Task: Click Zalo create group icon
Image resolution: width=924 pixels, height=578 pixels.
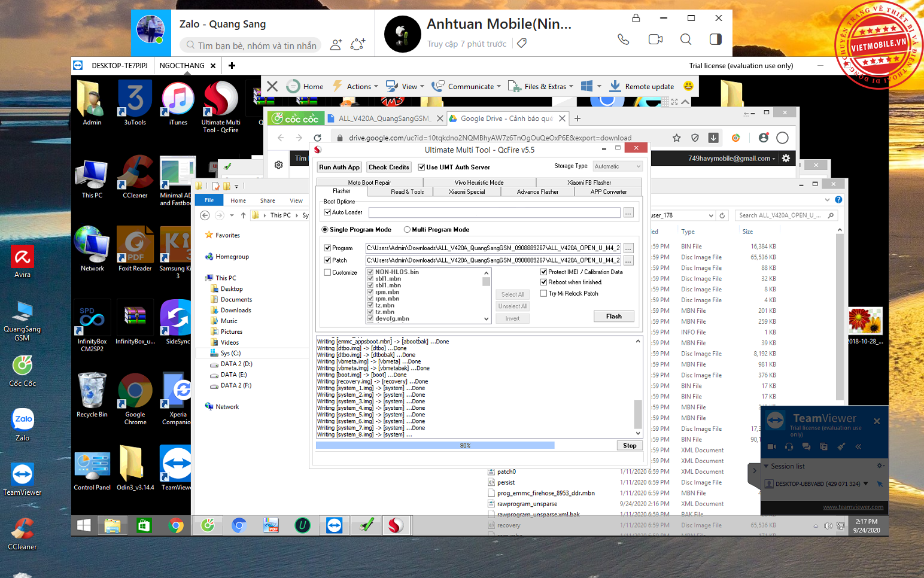Action: pyautogui.click(x=358, y=44)
